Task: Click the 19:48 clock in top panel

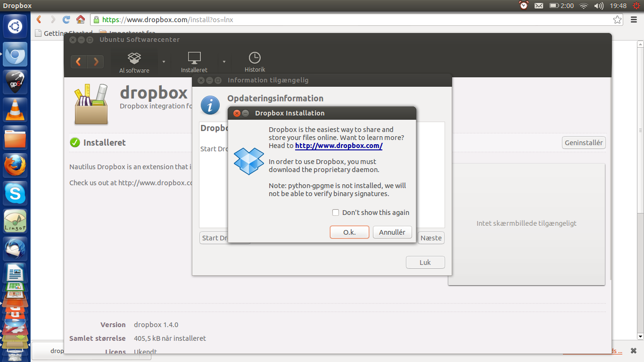Action: point(618,6)
